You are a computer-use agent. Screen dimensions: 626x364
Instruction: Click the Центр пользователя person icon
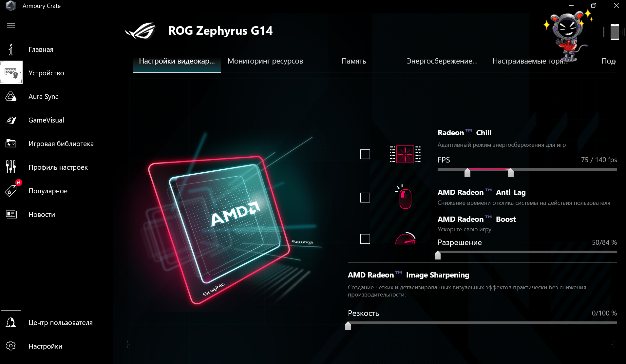tap(11, 322)
